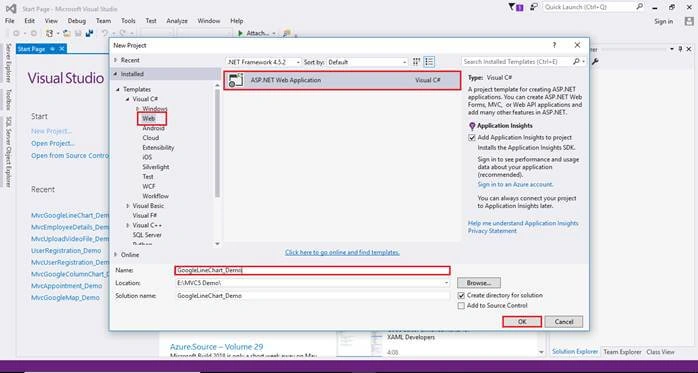Select the Silverlight template category

(x=156, y=167)
